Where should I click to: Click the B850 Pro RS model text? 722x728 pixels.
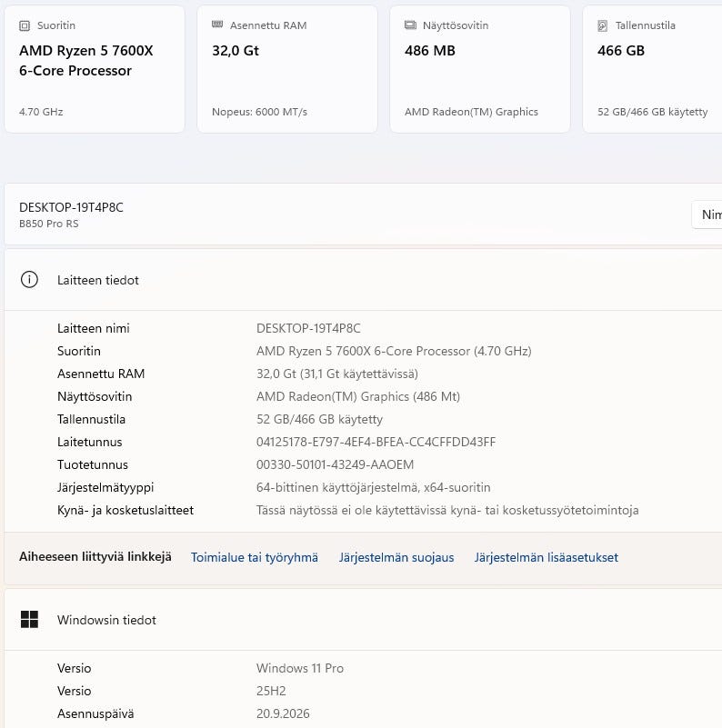click(x=49, y=224)
